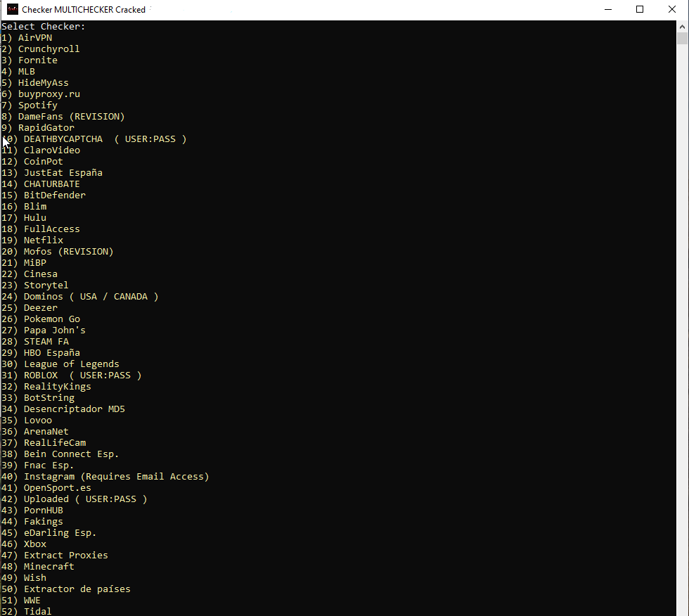
Task: Click the '47) Extract Proxies' line
Action: pyautogui.click(x=55, y=556)
